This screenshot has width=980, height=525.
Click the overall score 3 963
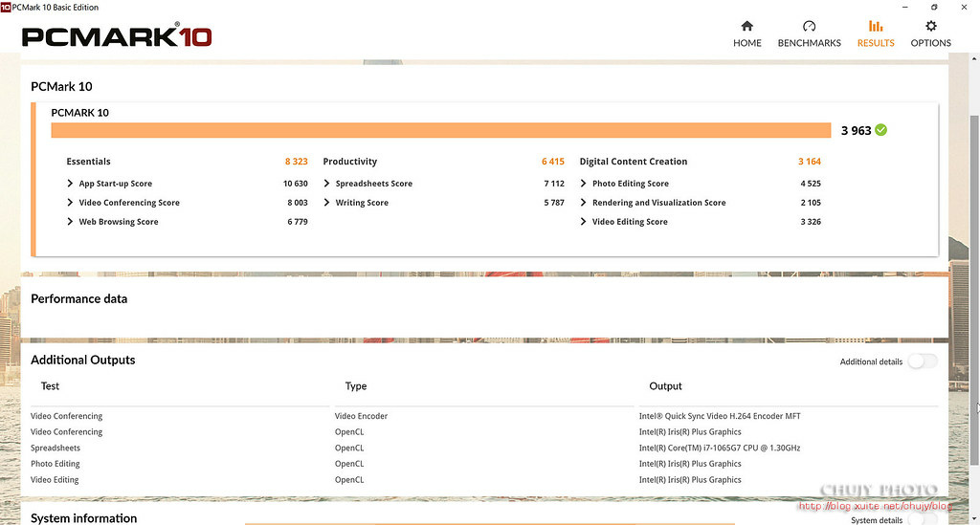(x=856, y=130)
